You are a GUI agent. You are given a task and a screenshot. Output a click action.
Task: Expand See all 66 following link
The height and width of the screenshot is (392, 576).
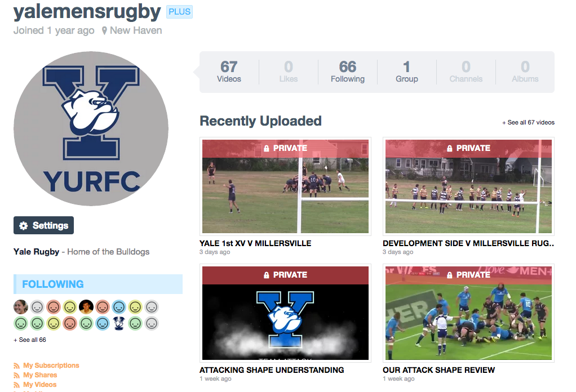tap(30, 340)
